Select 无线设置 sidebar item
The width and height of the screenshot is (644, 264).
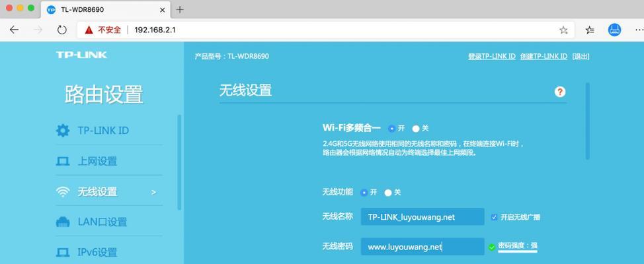point(109,192)
